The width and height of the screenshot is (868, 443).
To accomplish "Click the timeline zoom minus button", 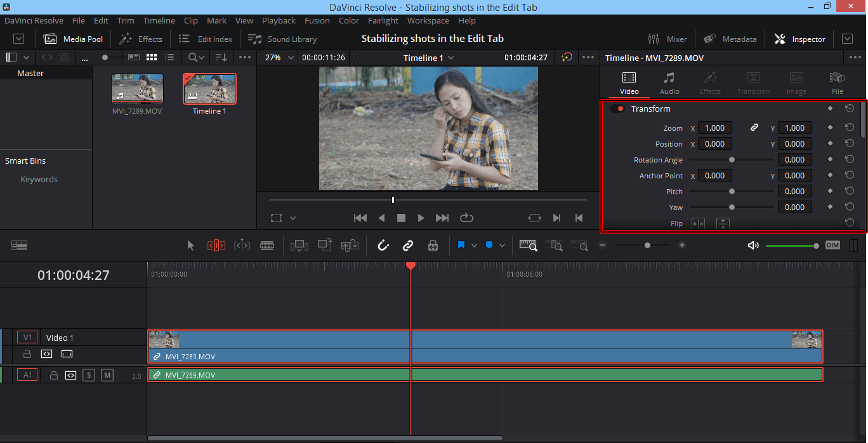I will 603,245.
